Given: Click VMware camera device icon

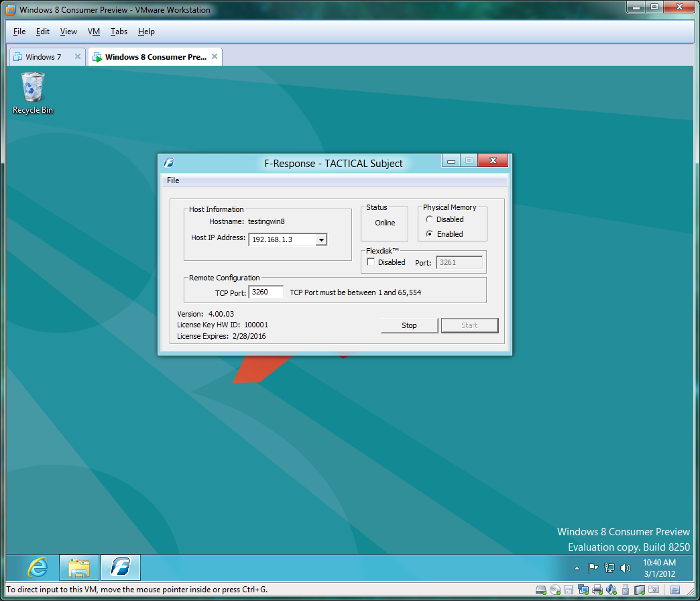Looking at the screenshot, I should point(654,590).
